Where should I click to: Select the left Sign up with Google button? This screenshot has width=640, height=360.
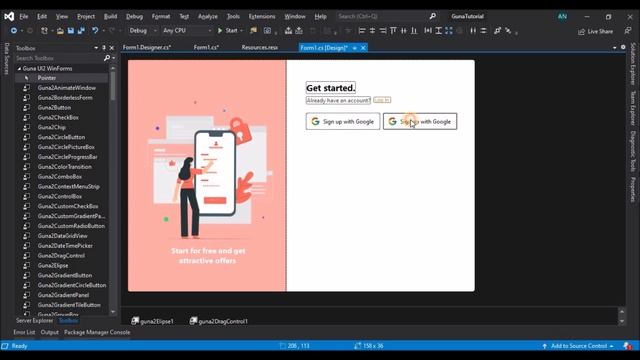tap(343, 121)
